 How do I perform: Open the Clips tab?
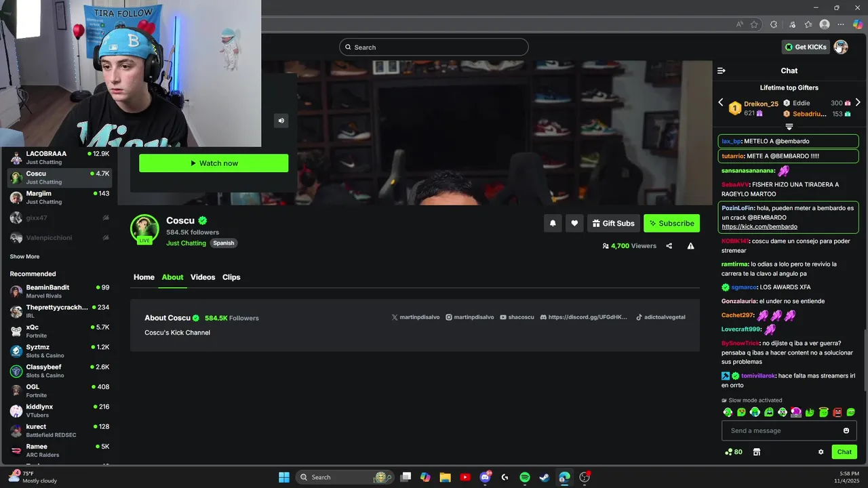coord(231,277)
